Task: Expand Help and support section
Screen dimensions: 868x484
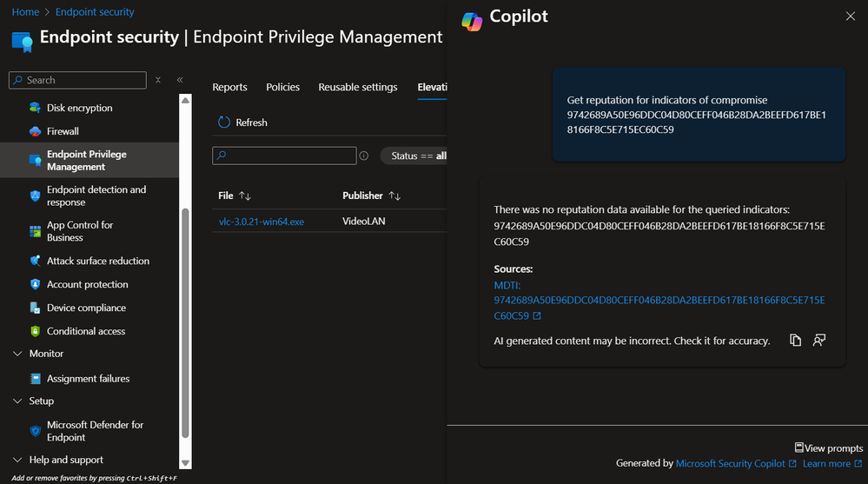Action: click(x=17, y=460)
